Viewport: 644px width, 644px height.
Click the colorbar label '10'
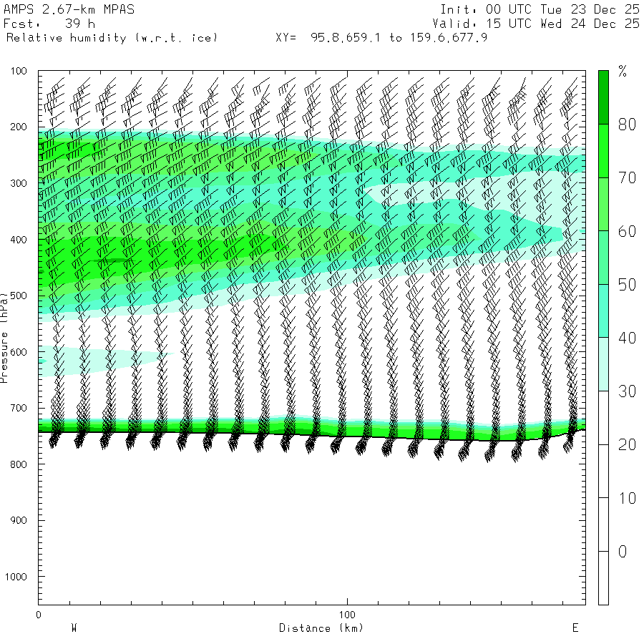point(627,498)
